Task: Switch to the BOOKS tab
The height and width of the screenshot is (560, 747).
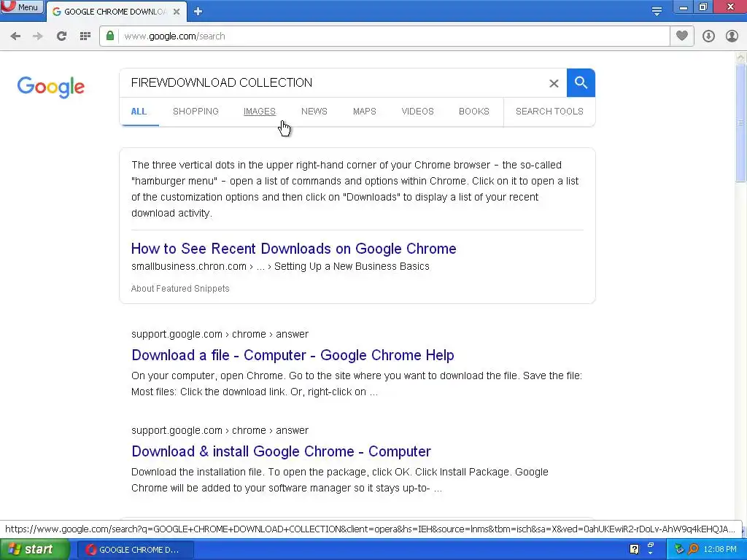Action: tap(474, 112)
